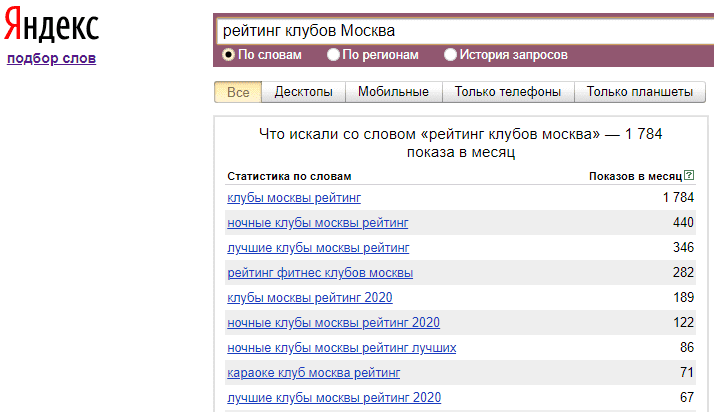
Task: Click the impressions value 189
Action: click(x=683, y=297)
